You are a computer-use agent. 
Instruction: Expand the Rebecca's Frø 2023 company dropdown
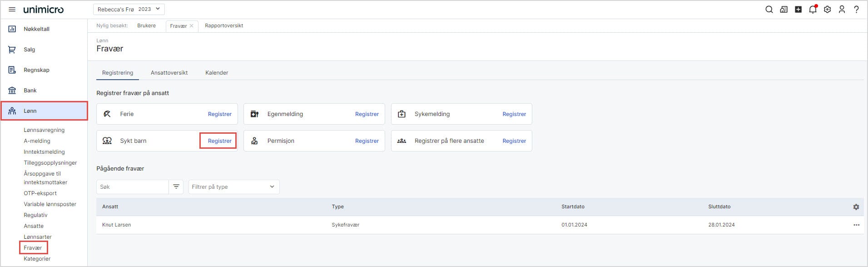[129, 9]
